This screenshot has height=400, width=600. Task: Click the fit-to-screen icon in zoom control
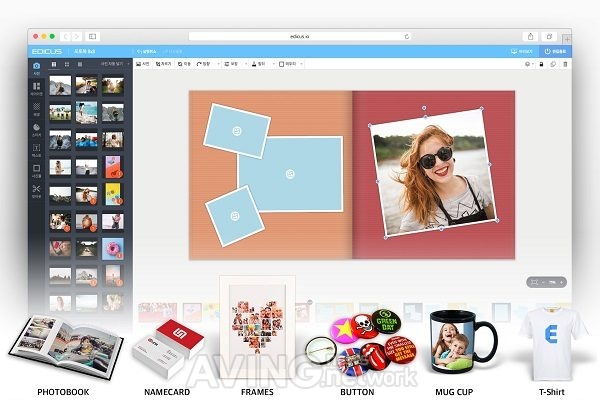pyautogui.click(x=535, y=282)
